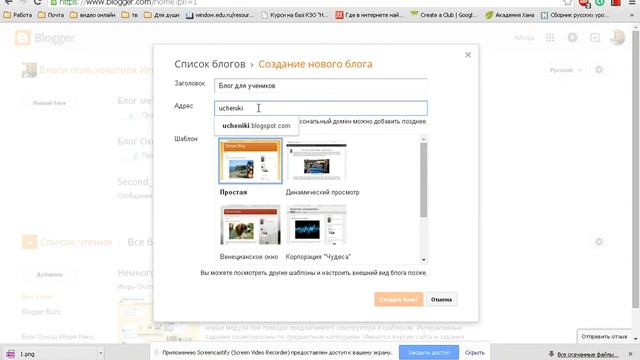Click the Отмена button
The height and width of the screenshot is (360, 640).
pyautogui.click(x=441, y=300)
